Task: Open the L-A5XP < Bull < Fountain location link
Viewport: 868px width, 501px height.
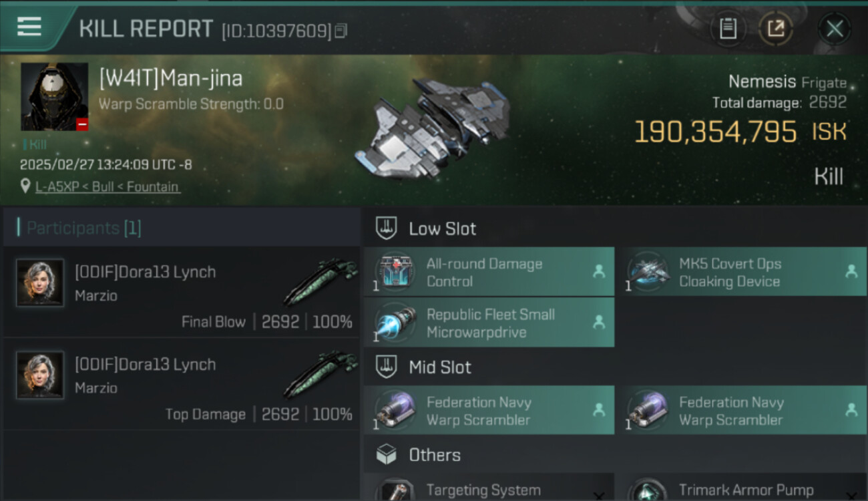Action: pos(107,187)
